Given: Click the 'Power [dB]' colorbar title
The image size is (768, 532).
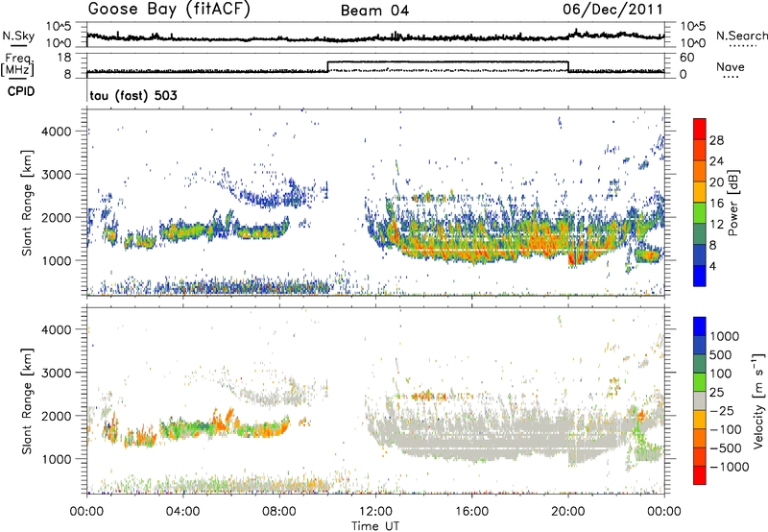Looking at the screenshot, I should [x=733, y=203].
